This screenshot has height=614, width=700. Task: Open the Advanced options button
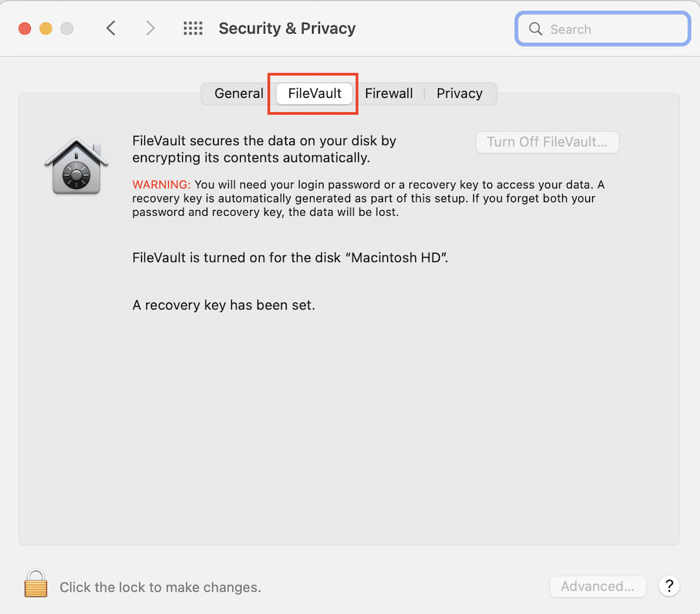[598, 586]
